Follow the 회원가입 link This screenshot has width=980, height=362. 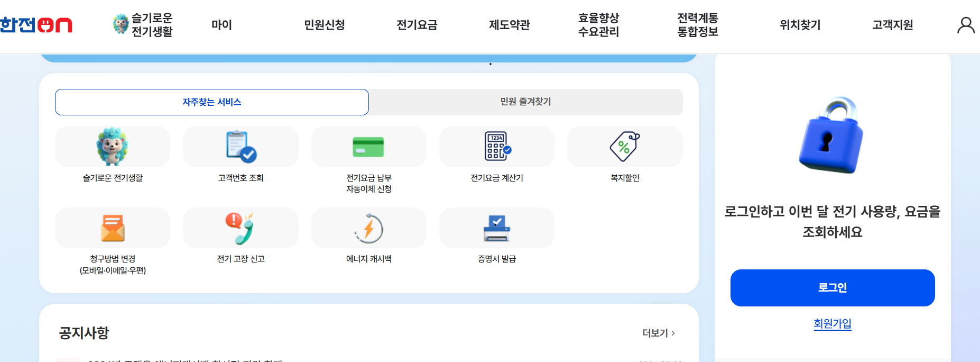click(x=833, y=323)
